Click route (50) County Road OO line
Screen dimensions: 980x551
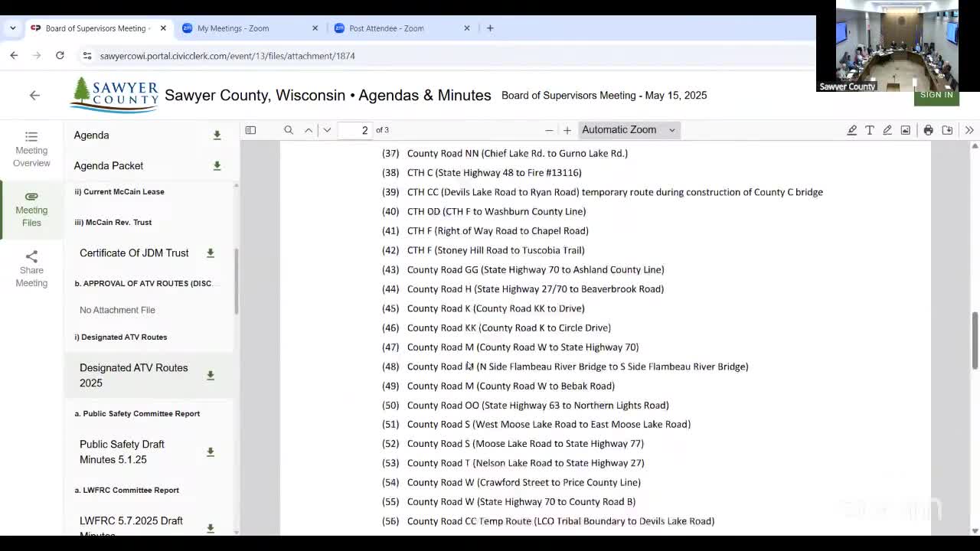click(x=525, y=405)
